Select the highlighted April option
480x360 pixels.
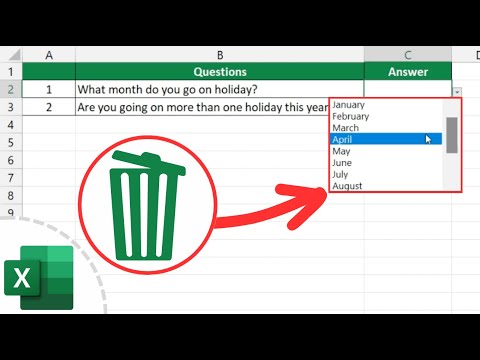tap(387, 139)
